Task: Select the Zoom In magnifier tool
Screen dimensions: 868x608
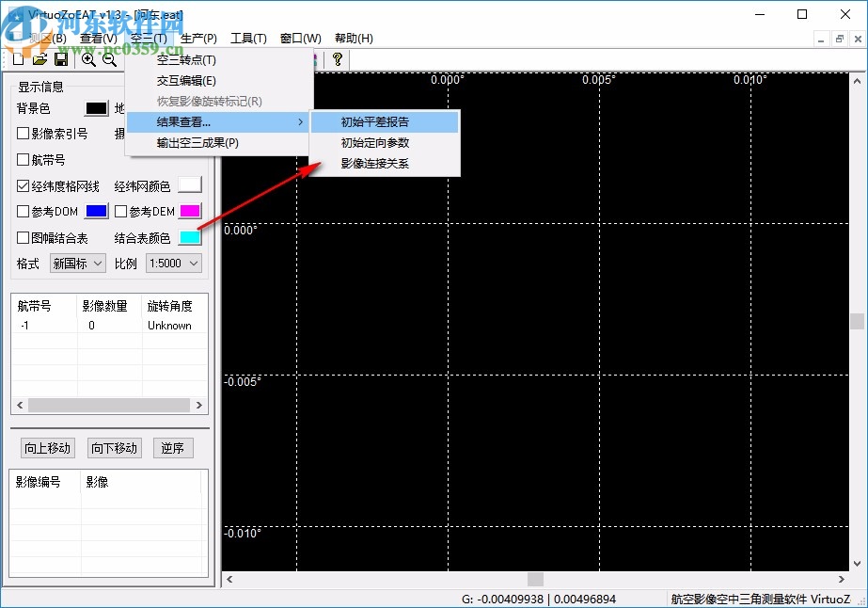Action: pyautogui.click(x=87, y=58)
